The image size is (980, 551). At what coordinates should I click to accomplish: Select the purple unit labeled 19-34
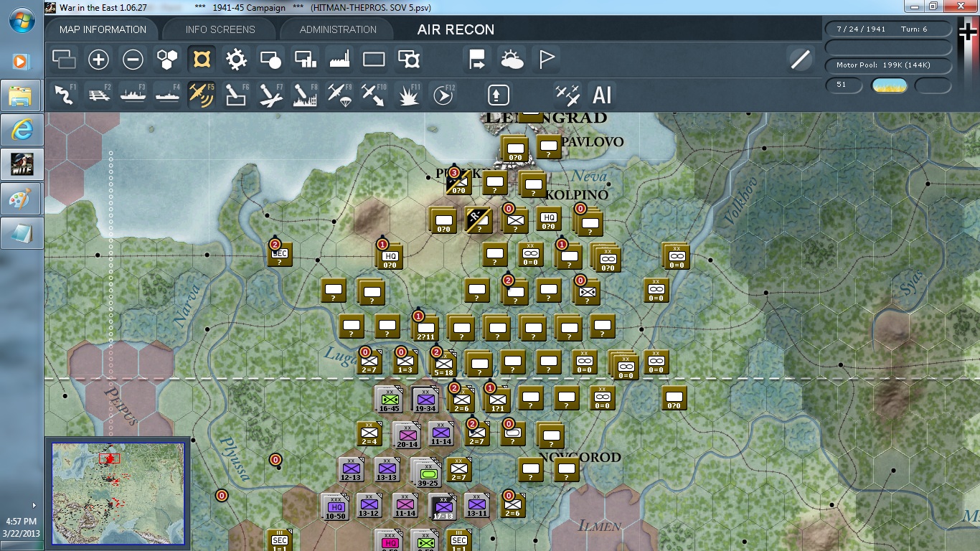pos(425,400)
